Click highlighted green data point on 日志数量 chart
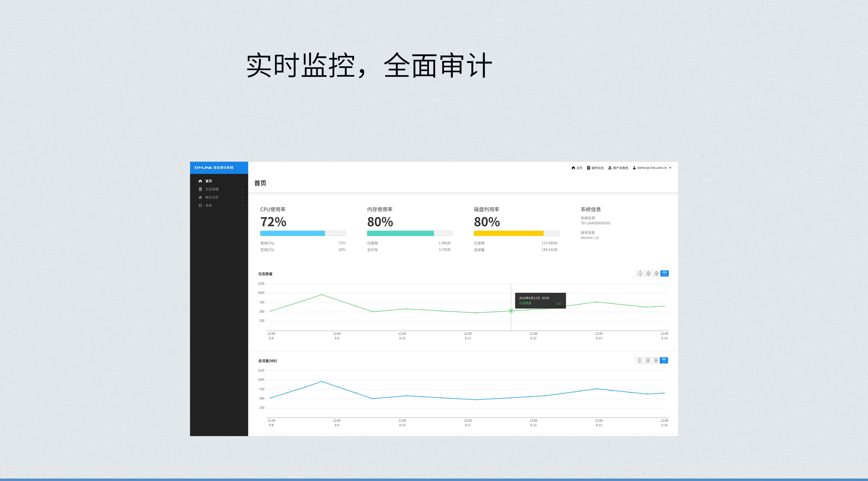This screenshot has height=481, width=868. coord(511,311)
